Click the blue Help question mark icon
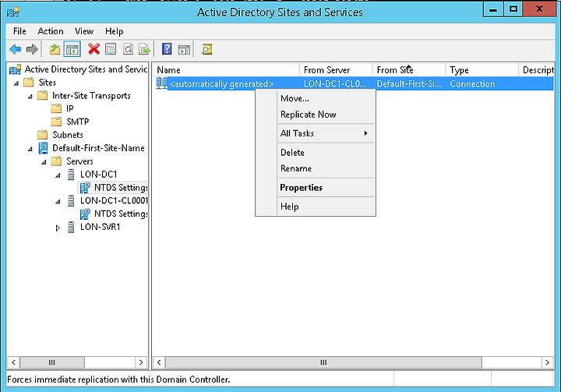Viewport: 561px width, 392px height. (x=167, y=49)
